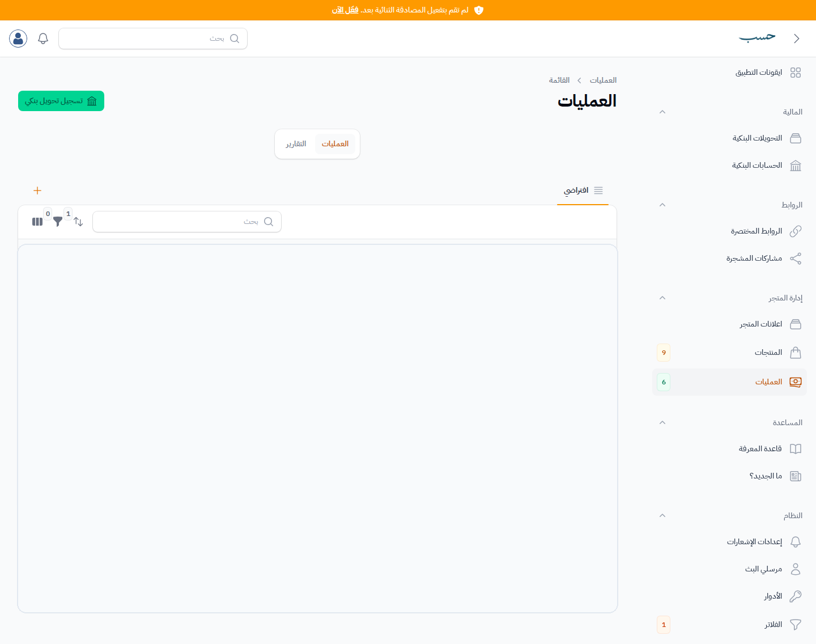Click تسجيل تحويل بنكي button
Screen dimensions: 816x644
tap(61, 101)
